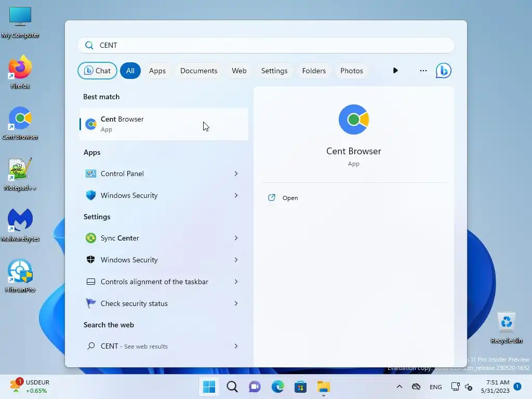Image resolution: width=532 pixels, height=399 pixels.
Task: Select the Settings filter tab
Action: click(x=274, y=71)
